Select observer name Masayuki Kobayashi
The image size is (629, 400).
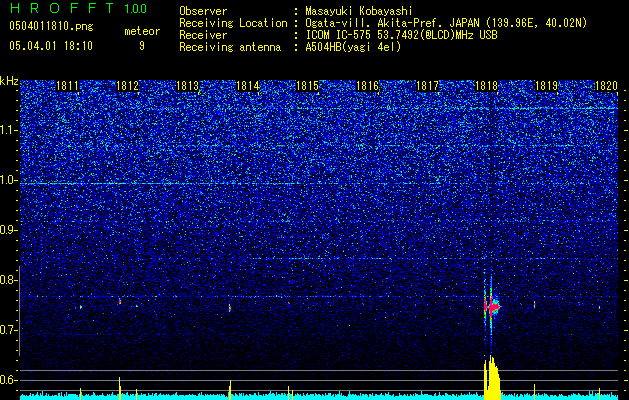click(x=359, y=11)
